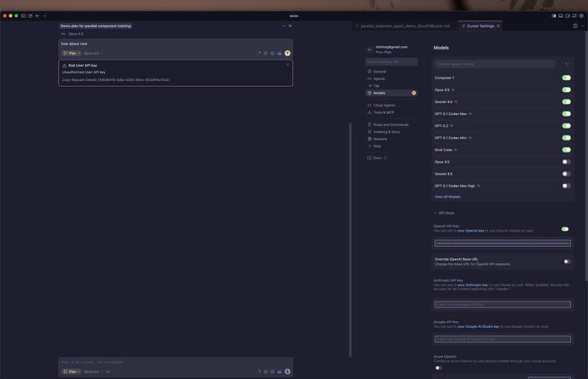Image resolution: width=588 pixels, height=379 pixels.
Task: Refresh the models list icon next to search
Action: pyautogui.click(x=567, y=64)
